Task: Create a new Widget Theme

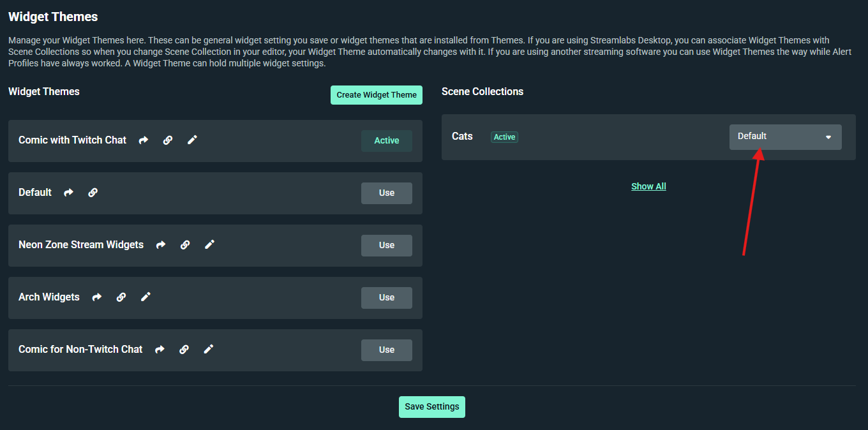Action: point(376,94)
